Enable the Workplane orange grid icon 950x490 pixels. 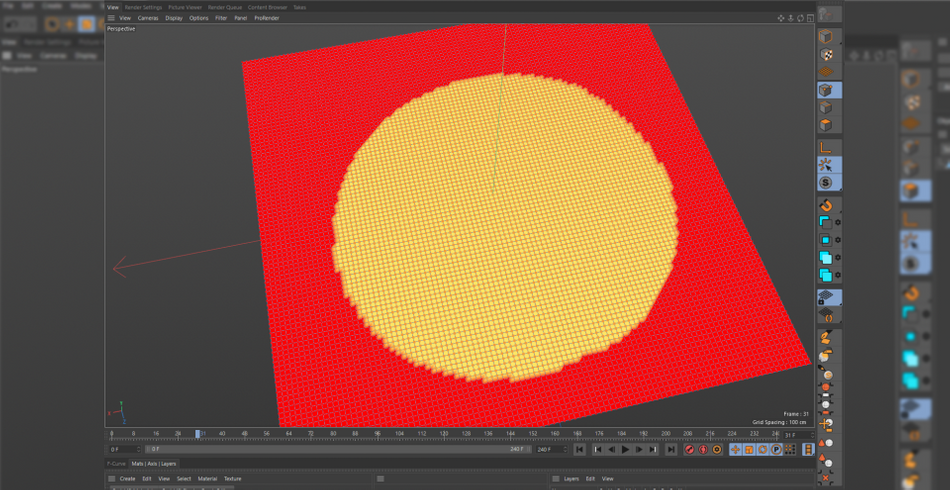[x=825, y=71]
